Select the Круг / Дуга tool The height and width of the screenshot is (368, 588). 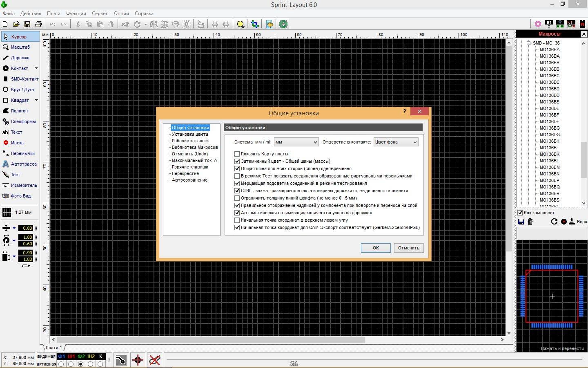click(x=20, y=90)
